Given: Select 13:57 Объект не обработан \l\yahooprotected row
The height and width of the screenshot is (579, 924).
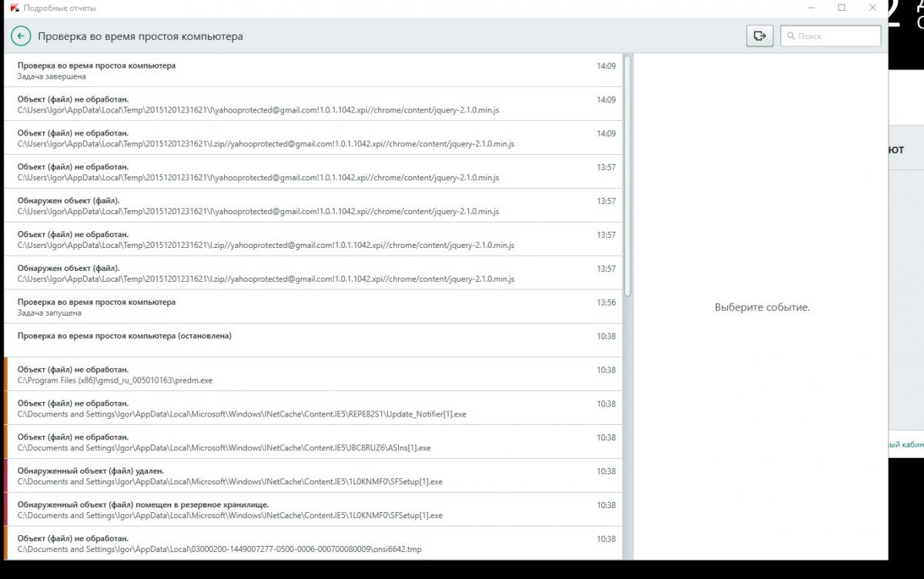Looking at the screenshot, I should coord(313,172).
